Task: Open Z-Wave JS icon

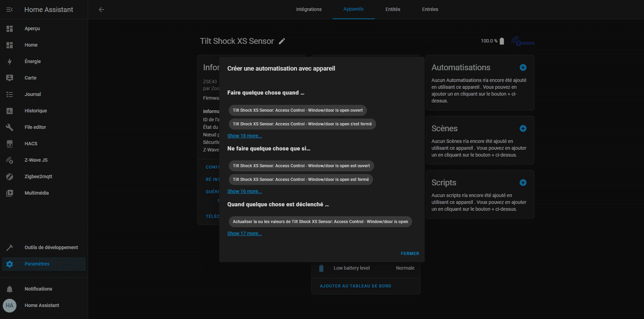Action: pyautogui.click(x=10, y=160)
